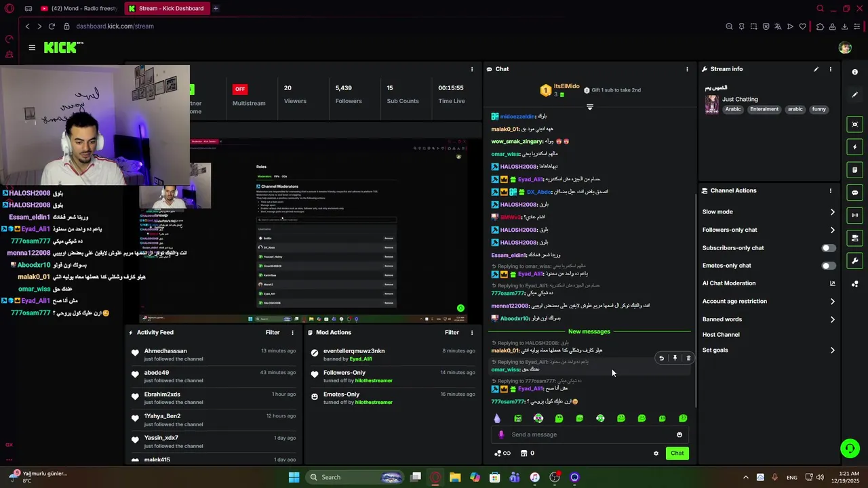Toggle the chat bubble widget icon

click(854, 192)
